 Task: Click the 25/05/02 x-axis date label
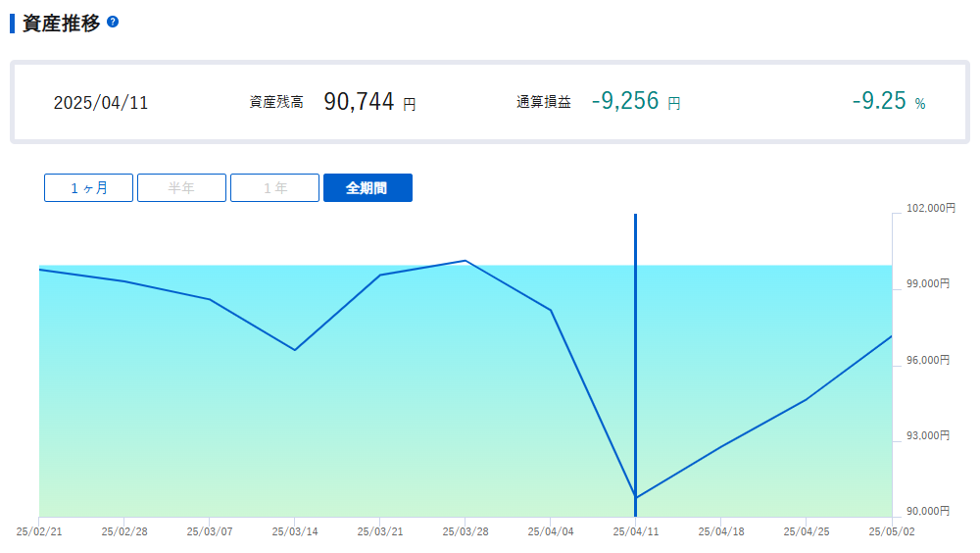coord(891,531)
